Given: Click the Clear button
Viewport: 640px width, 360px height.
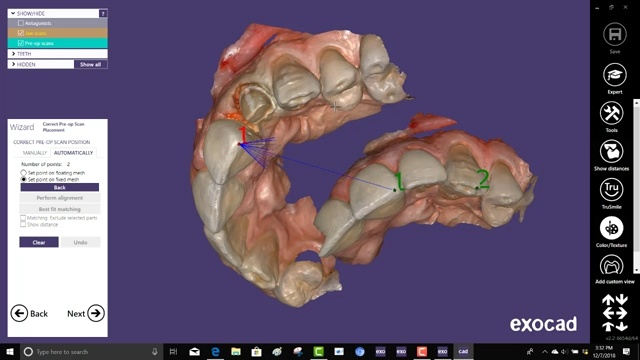Looking at the screenshot, I should [x=39, y=242].
